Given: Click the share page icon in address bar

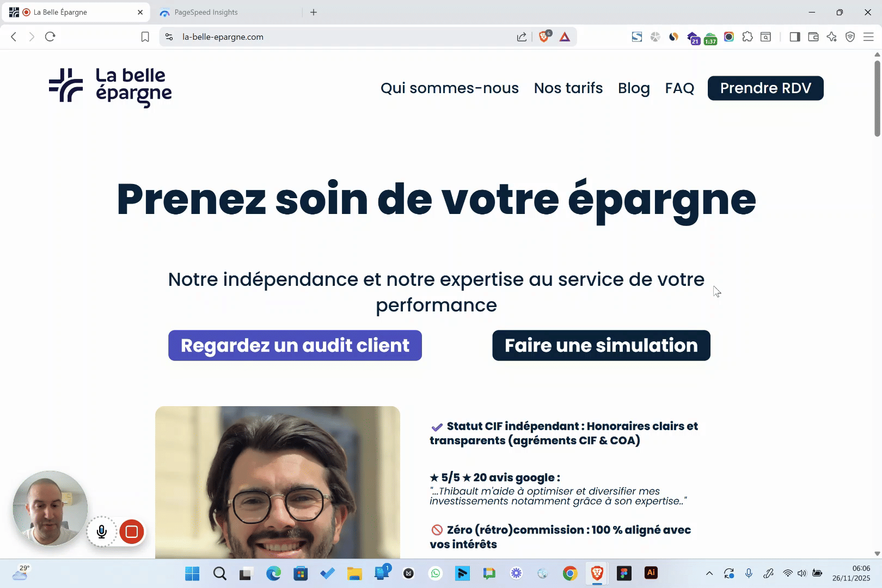Looking at the screenshot, I should (522, 37).
